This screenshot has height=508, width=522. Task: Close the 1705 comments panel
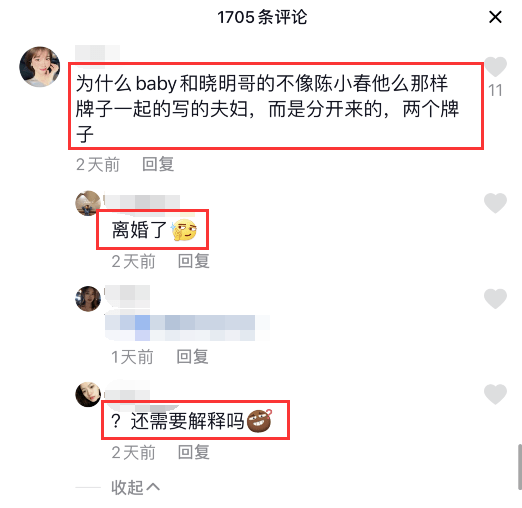[495, 17]
